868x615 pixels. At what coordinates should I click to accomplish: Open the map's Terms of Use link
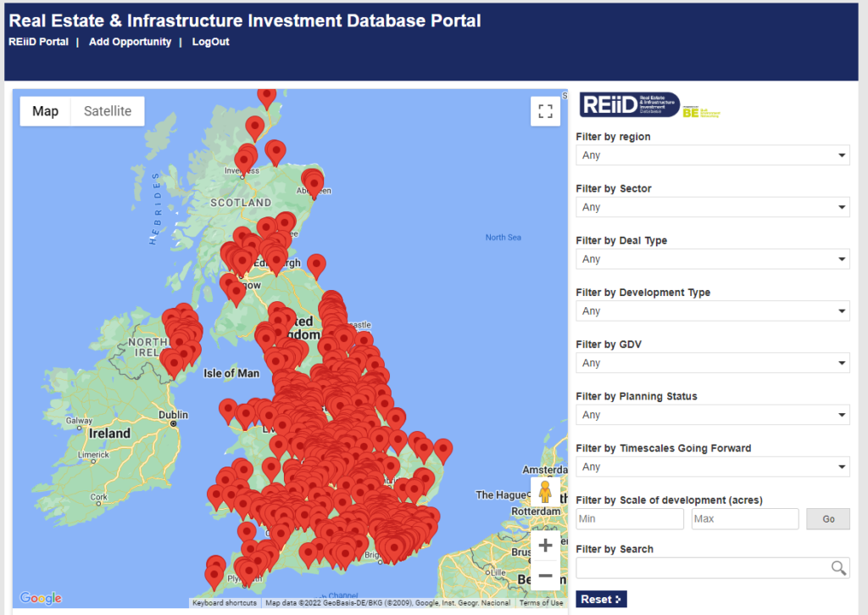click(x=541, y=603)
